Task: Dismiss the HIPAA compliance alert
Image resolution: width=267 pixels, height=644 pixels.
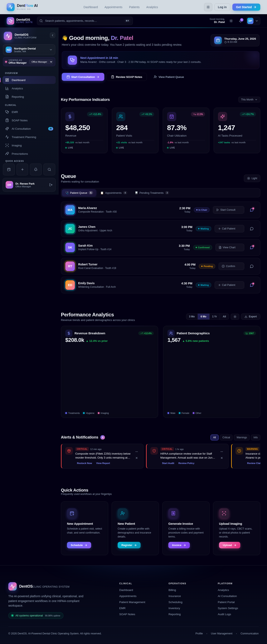Action: tap(222, 458)
